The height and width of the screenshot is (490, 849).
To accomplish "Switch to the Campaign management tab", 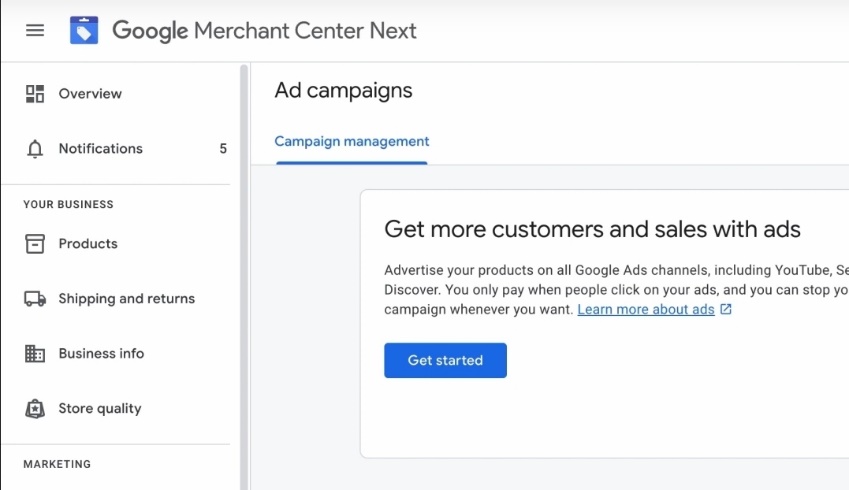I will [352, 142].
